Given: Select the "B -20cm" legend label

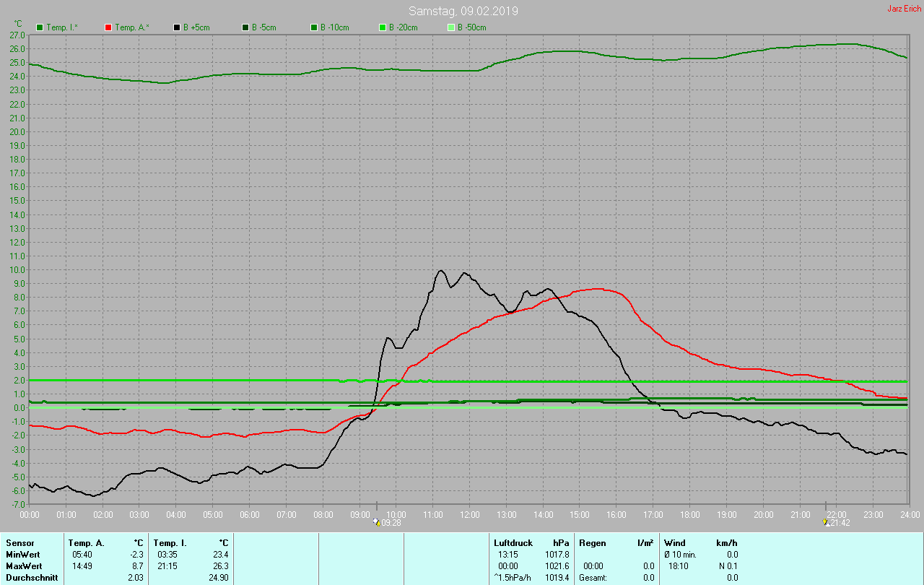Looking at the screenshot, I should click(x=404, y=27).
